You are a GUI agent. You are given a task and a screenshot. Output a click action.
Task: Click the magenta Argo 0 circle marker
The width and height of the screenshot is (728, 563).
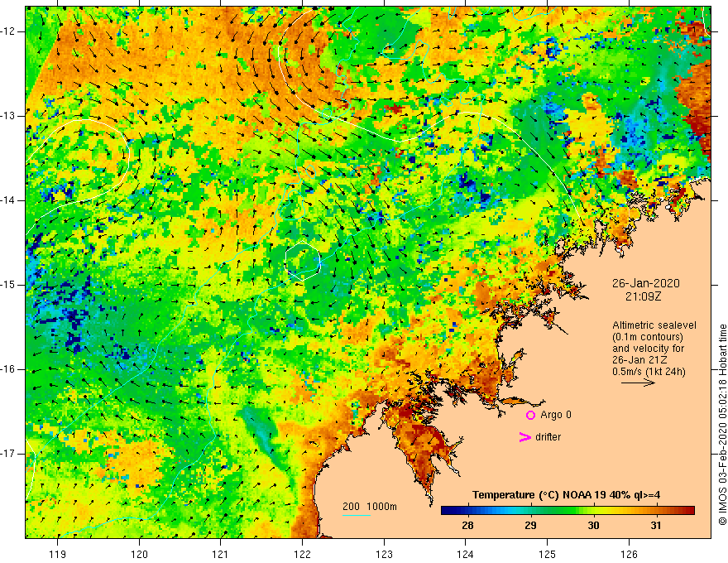click(530, 415)
